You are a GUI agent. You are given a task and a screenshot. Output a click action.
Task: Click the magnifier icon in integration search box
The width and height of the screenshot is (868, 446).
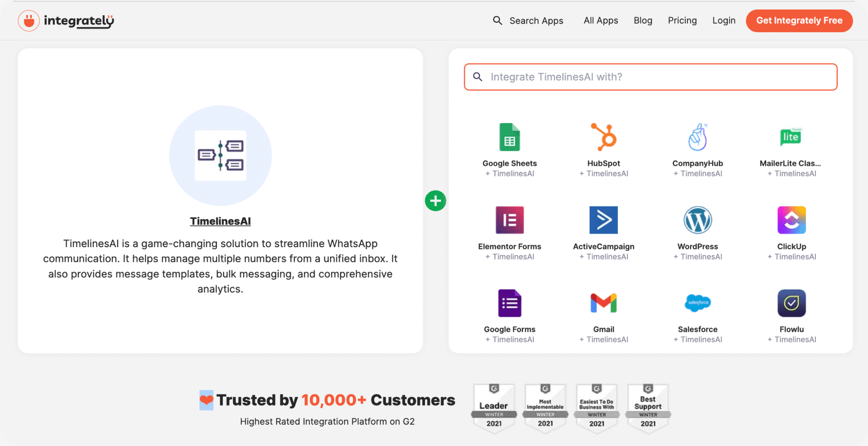[x=477, y=77]
